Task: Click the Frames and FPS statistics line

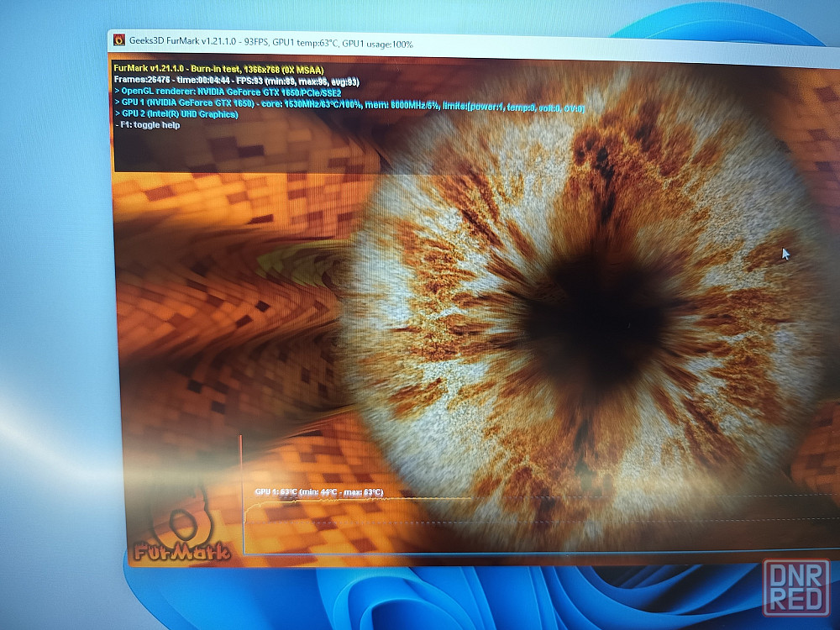Action: pyautogui.click(x=237, y=81)
